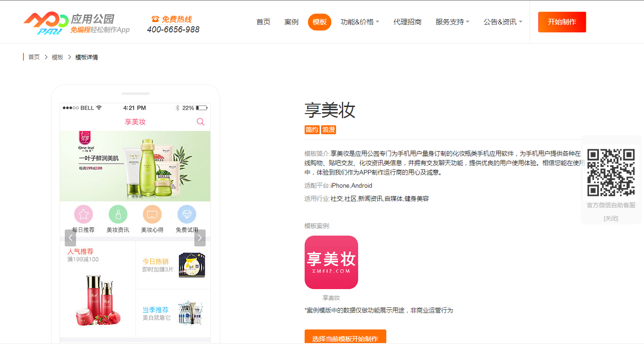Tap the One Leaf banner in preview
644x344 pixels.
point(135,166)
